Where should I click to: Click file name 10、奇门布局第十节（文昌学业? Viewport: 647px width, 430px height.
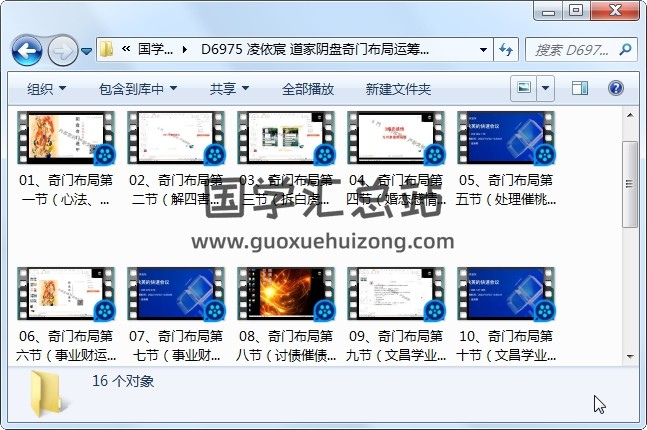506,346
